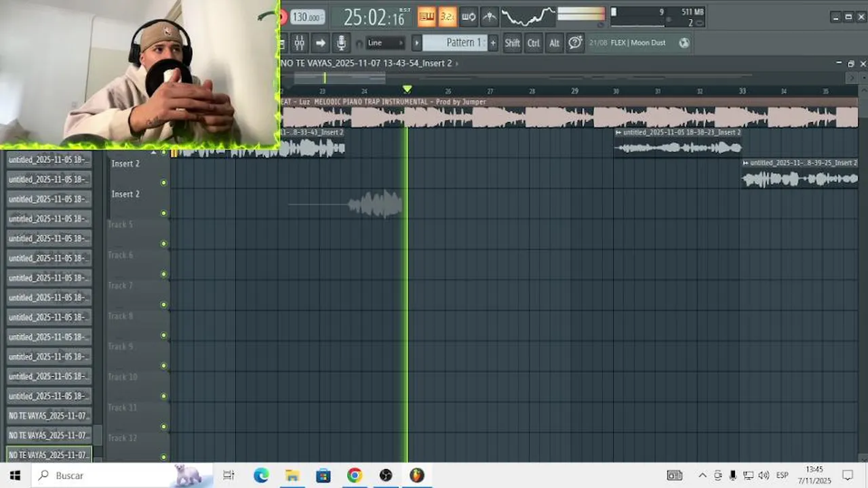Viewport: 868px width, 488px height.
Task: Click the microphone recording icon in the toolbar
Action: 341,43
